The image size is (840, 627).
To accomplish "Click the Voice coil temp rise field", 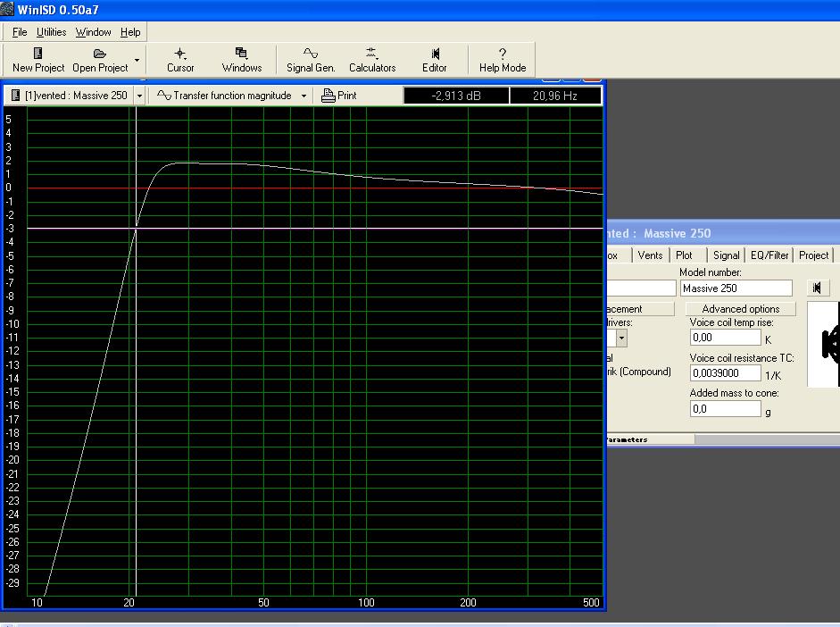I will click(725, 338).
